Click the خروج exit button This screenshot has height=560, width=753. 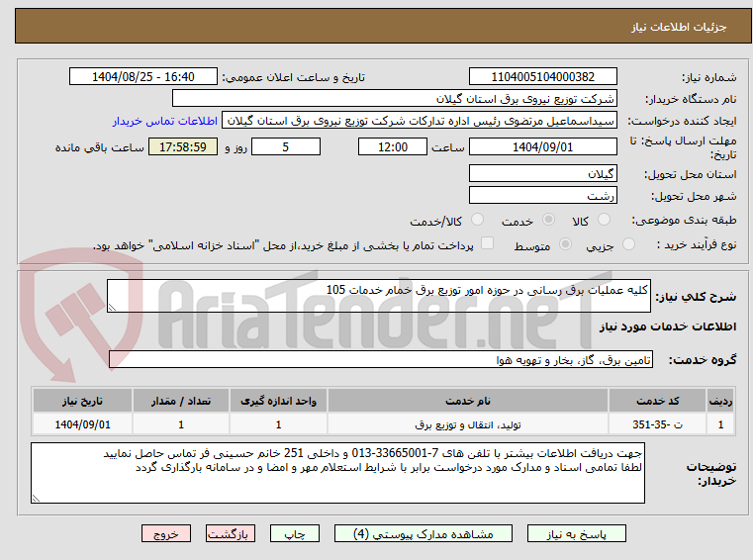tap(165, 533)
